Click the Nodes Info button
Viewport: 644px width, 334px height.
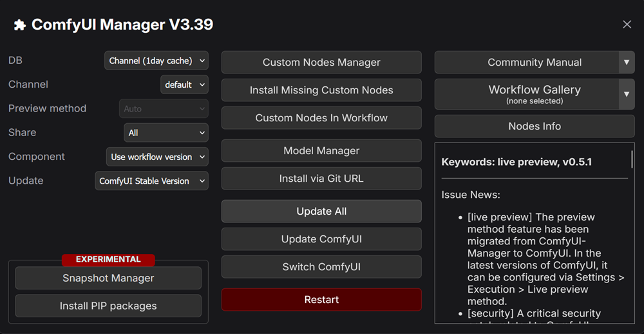tap(535, 126)
